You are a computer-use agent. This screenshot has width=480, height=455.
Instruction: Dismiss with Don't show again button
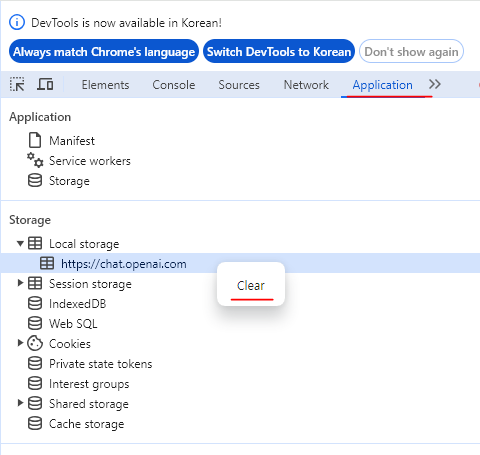point(411,51)
